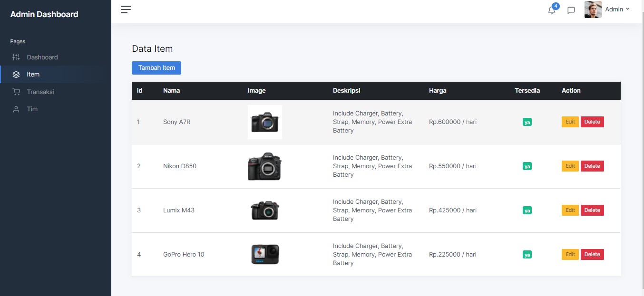Collapse the Pages section in the sidebar
The width and height of the screenshot is (644, 296).
tap(18, 41)
